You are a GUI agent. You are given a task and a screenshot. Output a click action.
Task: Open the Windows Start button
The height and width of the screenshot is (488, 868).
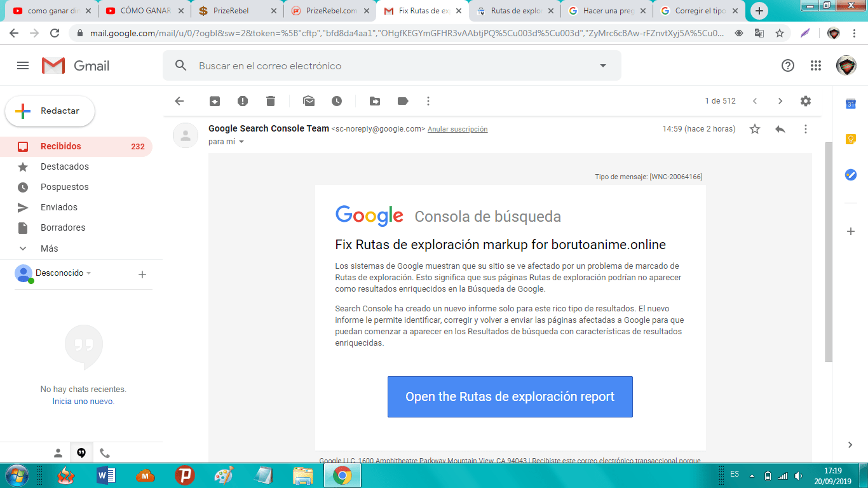click(x=17, y=475)
